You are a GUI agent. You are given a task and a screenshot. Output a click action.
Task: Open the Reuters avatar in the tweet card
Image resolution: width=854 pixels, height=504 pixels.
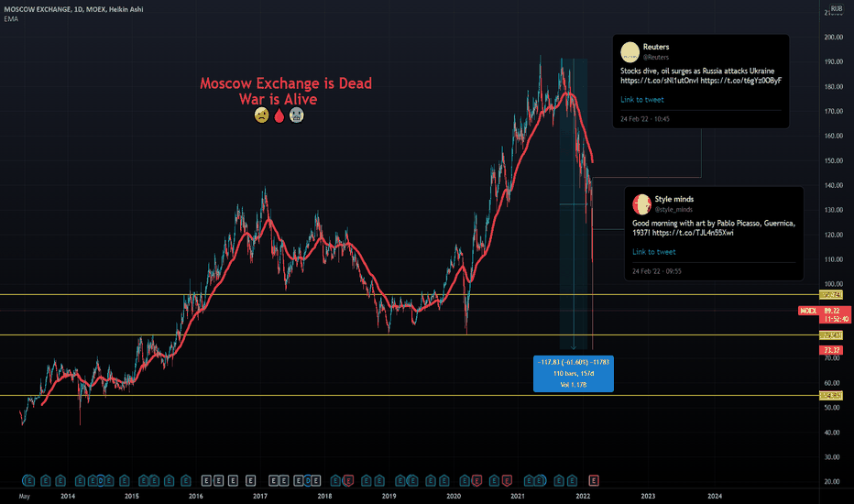(630, 52)
